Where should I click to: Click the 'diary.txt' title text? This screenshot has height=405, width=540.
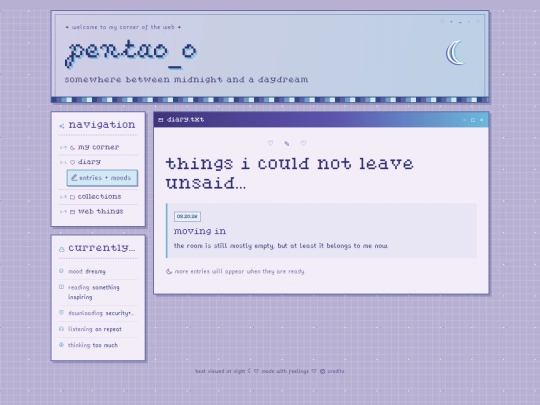tap(185, 120)
